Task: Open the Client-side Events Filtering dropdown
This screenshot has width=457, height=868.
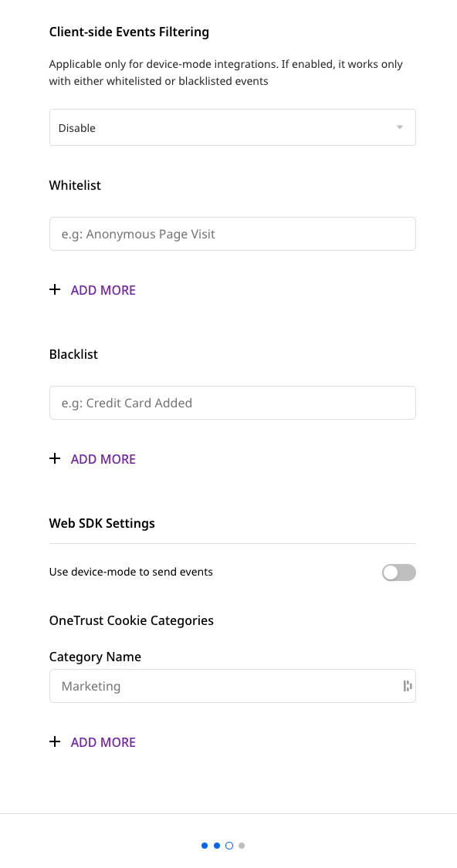Action: [232, 127]
